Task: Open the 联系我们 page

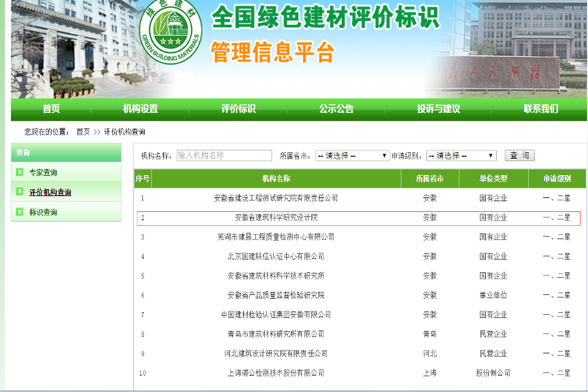Action: click(x=540, y=109)
